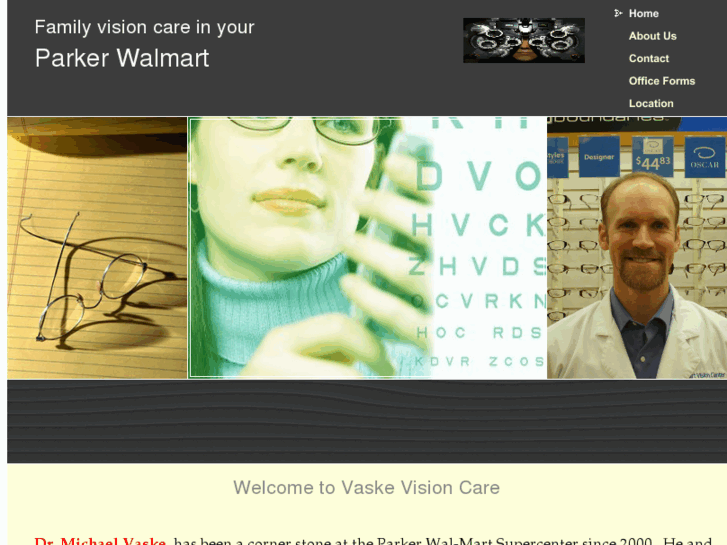Click the Designer sign above eyeglass racks
The image size is (727, 545).
599,156
